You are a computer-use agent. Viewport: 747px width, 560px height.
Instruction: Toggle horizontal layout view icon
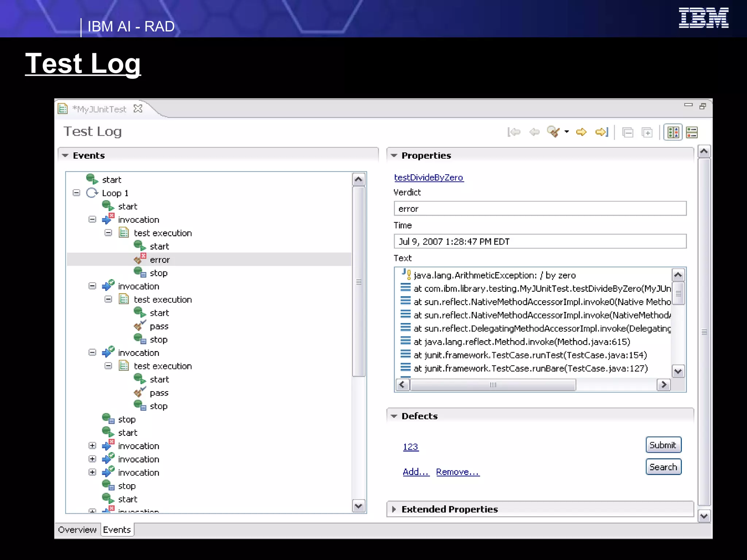692,132
